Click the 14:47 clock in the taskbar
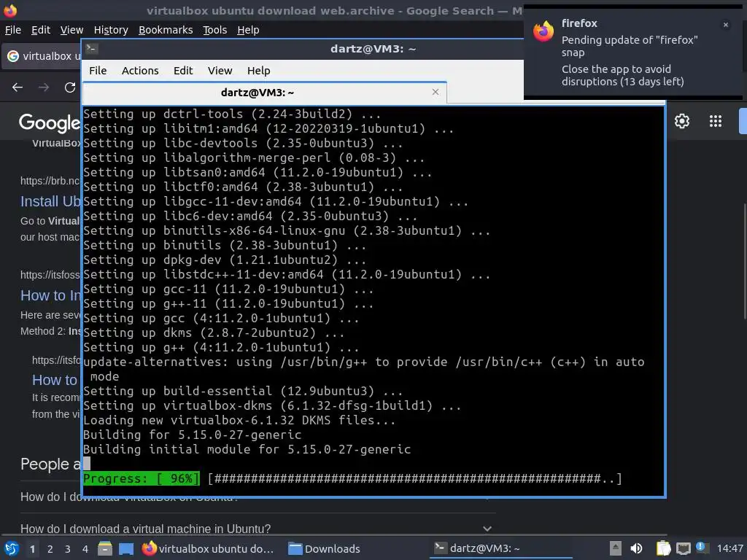747x560 pixels. (729, 548)
